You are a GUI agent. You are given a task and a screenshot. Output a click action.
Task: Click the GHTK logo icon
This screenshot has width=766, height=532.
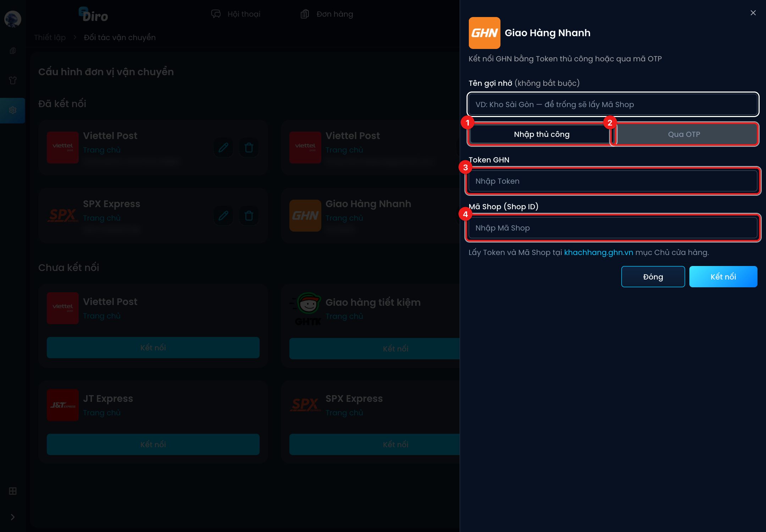[305, 309]
